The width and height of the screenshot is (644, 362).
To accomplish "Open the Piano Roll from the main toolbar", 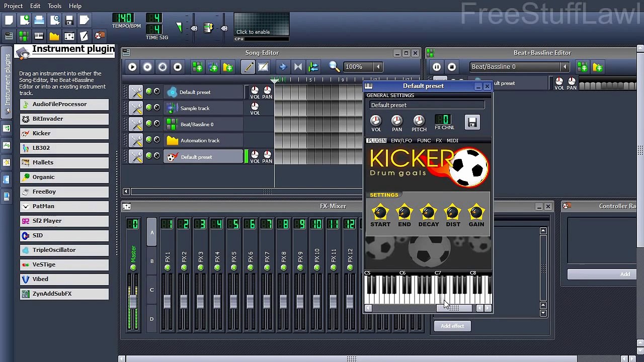I will click(39, 36).
